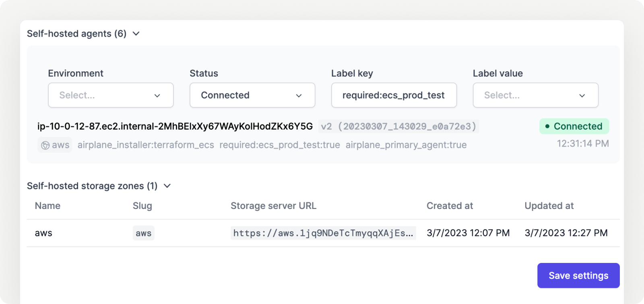Click the green Connected status badge

click(574, 126)
